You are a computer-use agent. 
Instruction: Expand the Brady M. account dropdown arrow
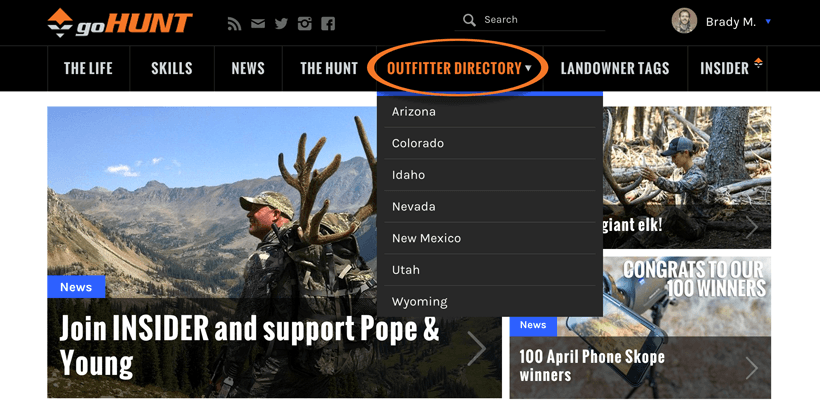[768, 21]
